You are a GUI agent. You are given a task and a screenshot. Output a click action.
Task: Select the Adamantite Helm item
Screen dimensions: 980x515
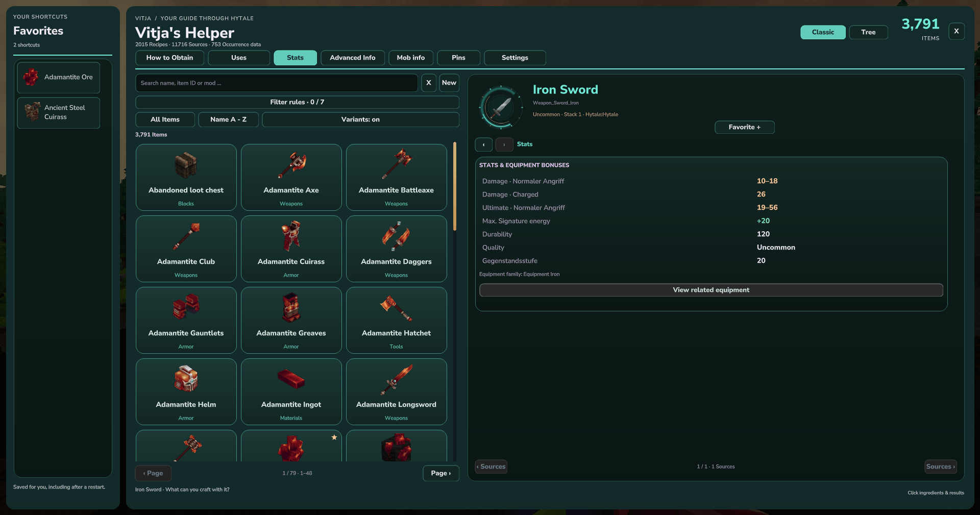click(186, 391)
